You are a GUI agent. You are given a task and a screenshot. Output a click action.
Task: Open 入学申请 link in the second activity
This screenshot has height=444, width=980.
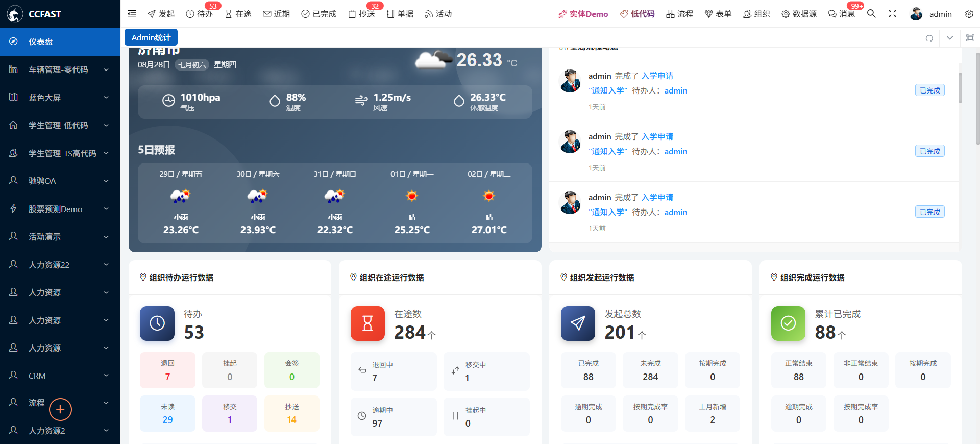657,136
